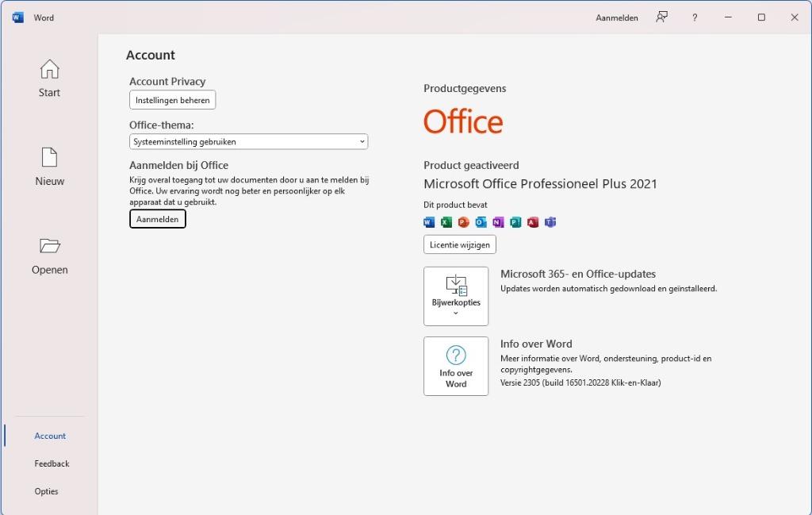Click the PowerPoint app icon
The height and width of the screenshot is (515, 812).
pos(463,222)
